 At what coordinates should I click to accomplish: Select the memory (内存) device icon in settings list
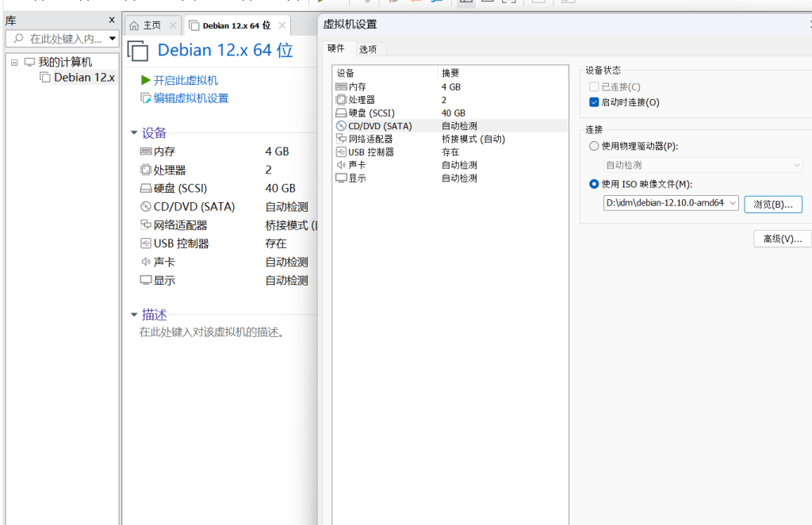pos(341,86)
